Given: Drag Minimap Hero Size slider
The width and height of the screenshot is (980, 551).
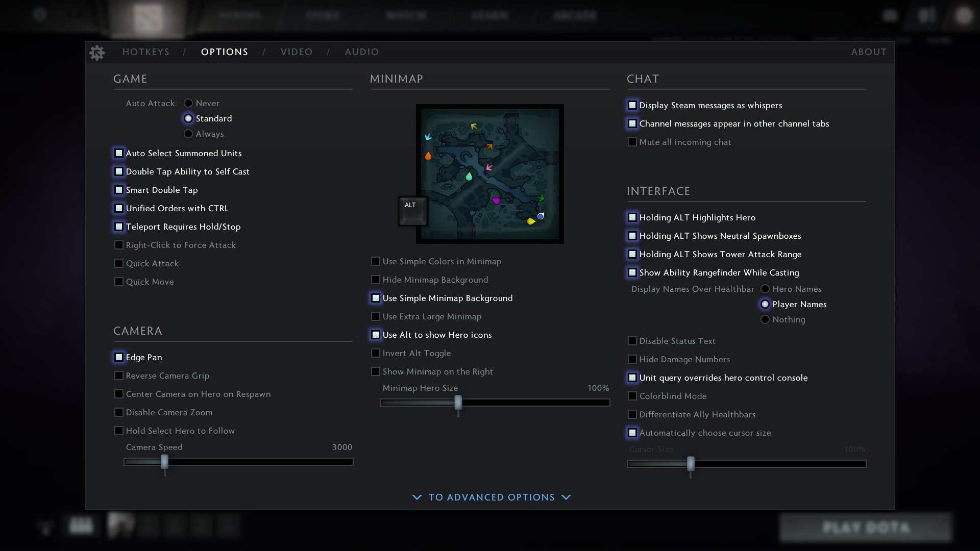Looking at the screenshot, I should click(x=458, y=403).
